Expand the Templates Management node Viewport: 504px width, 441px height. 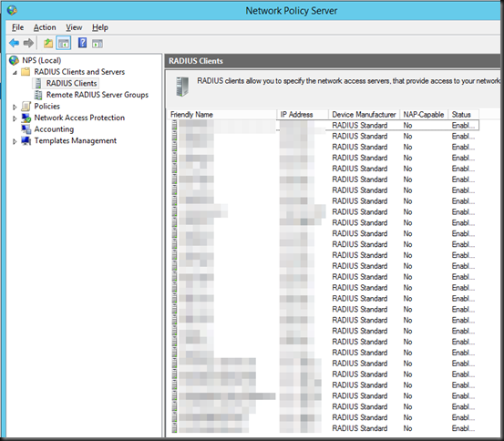click(x=15, y=141)
